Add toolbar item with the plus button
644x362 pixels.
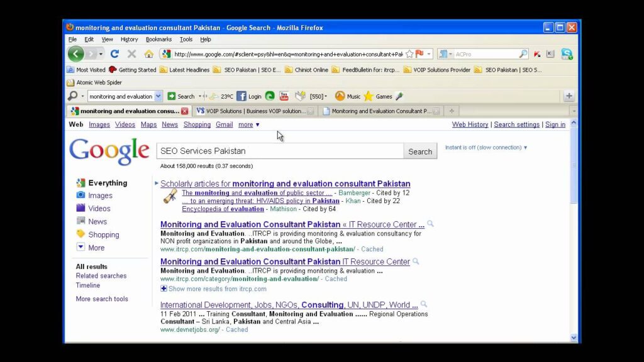point(569,96)
